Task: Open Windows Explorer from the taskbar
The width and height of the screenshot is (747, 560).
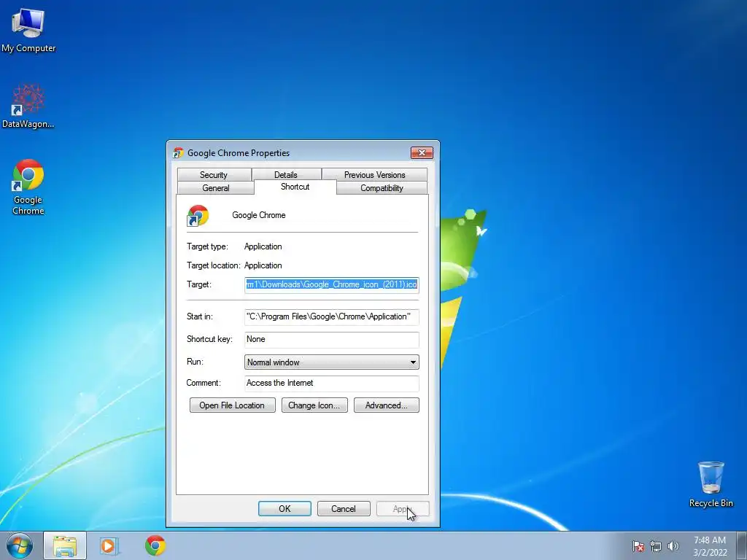Action: [65, 545]
